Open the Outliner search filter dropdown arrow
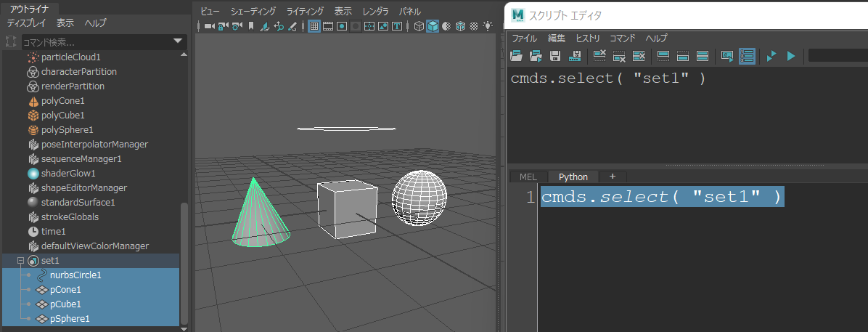This screenshot has width=868, height=332. point(179,41)
